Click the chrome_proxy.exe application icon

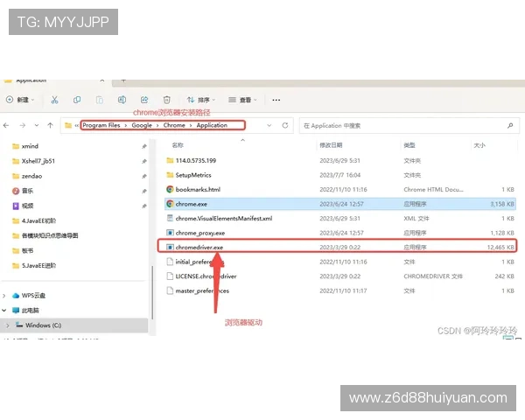tap(170, 233)
